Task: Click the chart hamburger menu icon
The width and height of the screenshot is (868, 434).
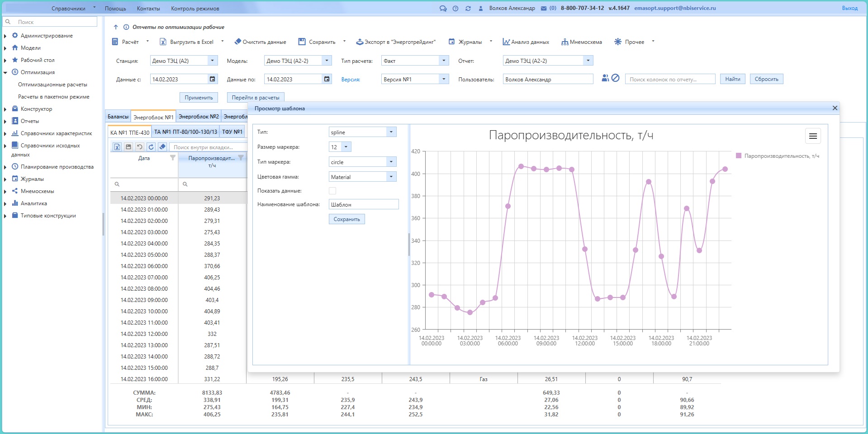Action: pyautogui.click(x=812, y=136)
